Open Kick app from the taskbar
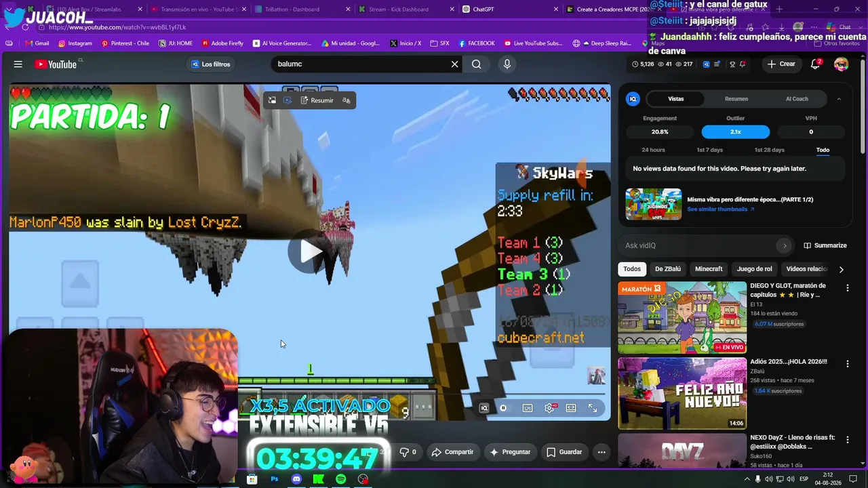 (318, 479)
